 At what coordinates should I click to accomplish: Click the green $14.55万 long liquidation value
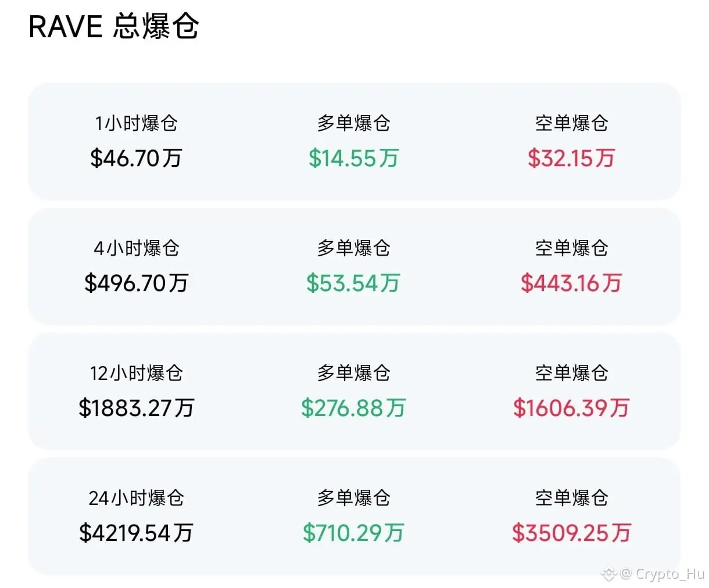tap(353, 158)
